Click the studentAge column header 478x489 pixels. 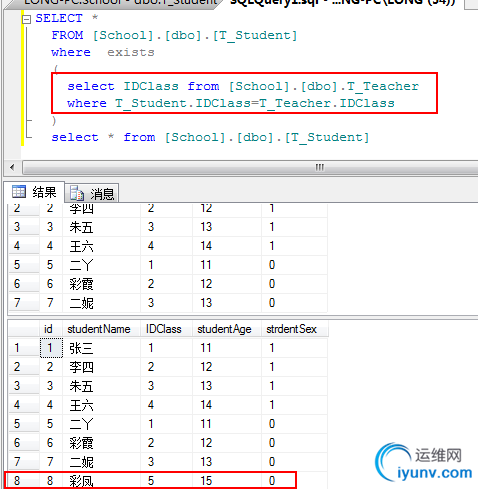click(227, 329)
